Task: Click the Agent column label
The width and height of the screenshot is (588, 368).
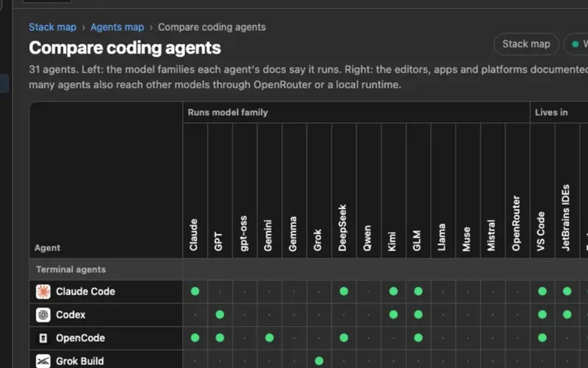Action: (x=47, y=248)
